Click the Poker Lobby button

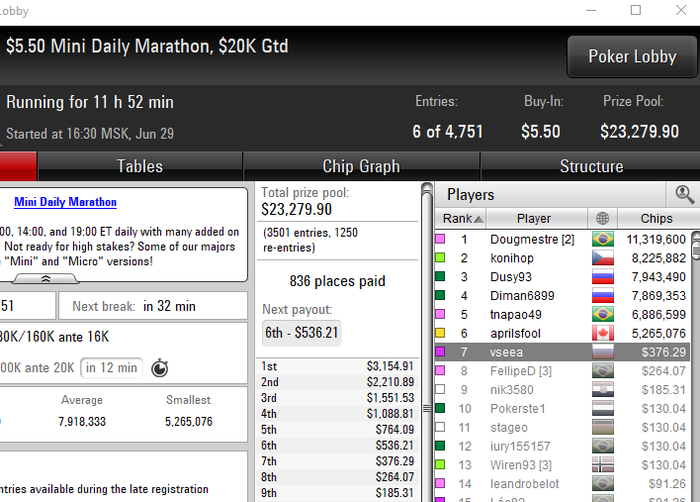pos(632,57)
